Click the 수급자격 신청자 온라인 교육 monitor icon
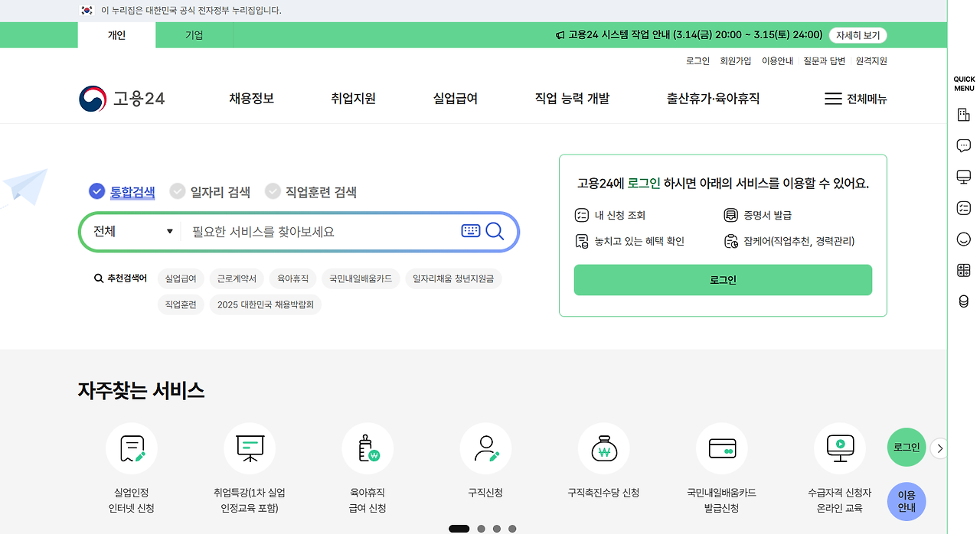 (840, 449)
